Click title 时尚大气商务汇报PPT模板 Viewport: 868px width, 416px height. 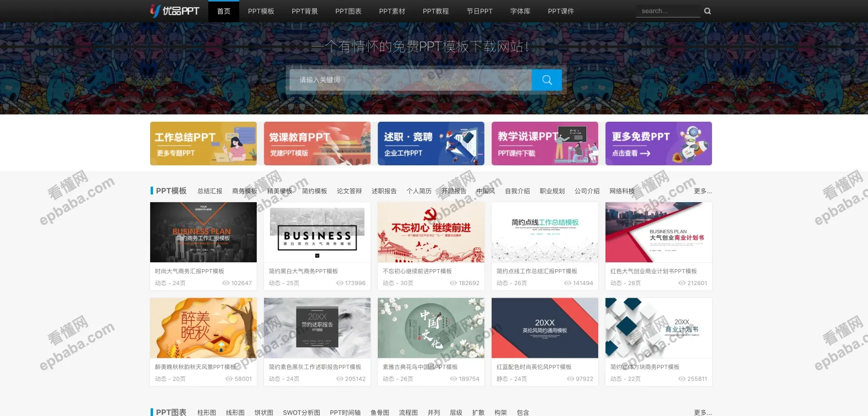[x=189, y=271]
